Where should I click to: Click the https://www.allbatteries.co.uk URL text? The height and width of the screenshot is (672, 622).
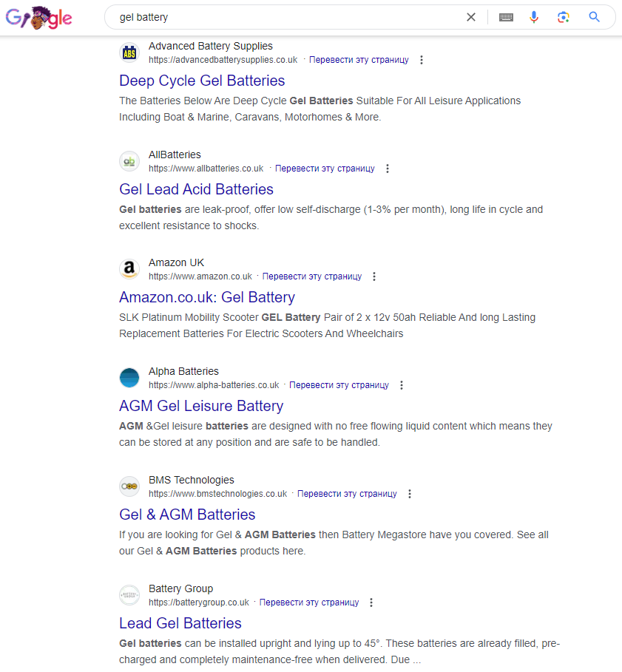tap(206, 169)
